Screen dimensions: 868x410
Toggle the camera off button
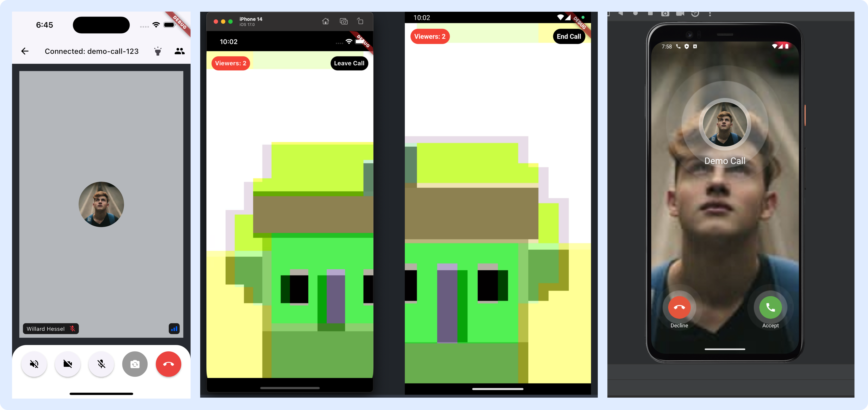point(68,364)
